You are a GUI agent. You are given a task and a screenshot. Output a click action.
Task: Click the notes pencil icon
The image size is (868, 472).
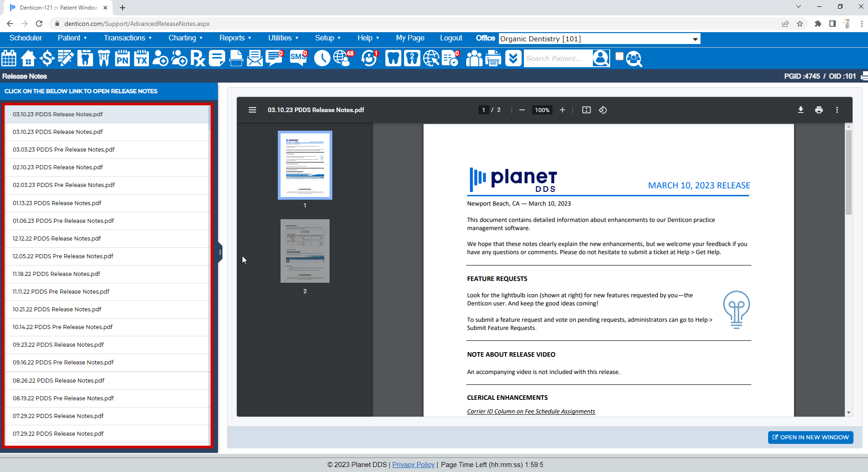click(66, 59)
